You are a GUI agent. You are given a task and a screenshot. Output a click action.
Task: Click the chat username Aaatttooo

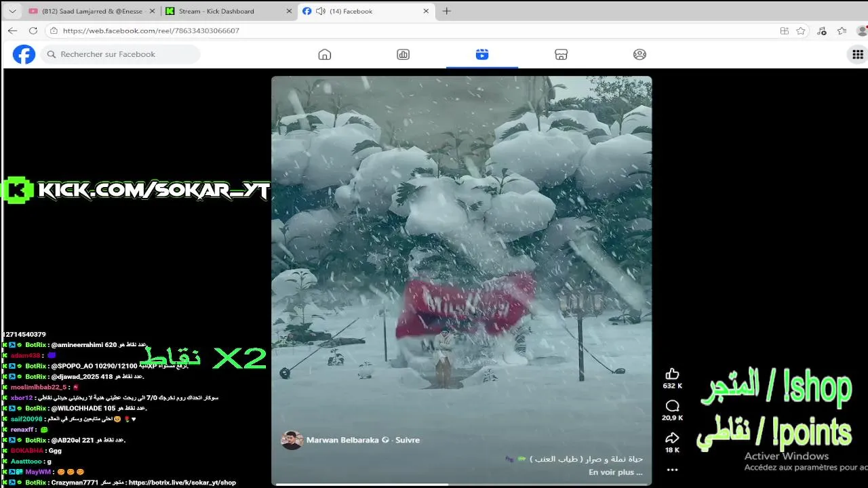click(26, 462)
